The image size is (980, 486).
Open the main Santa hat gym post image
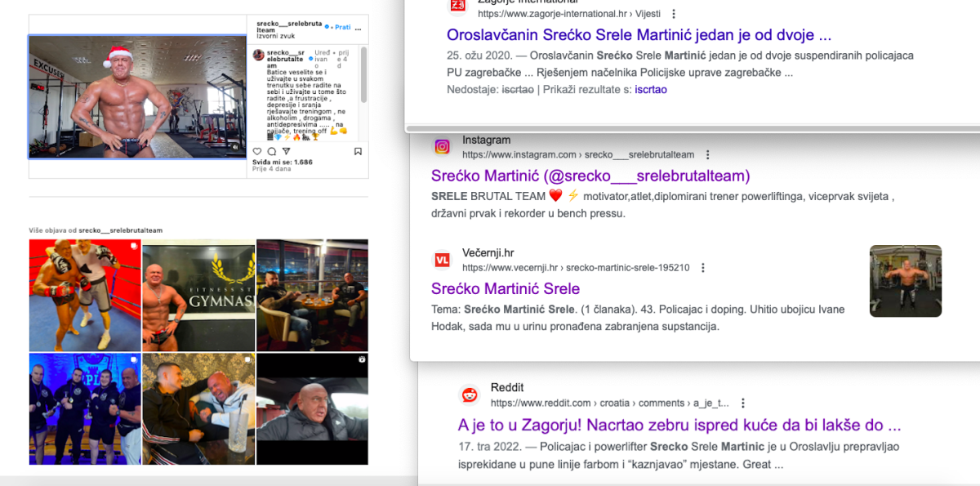tap(137, 96)
